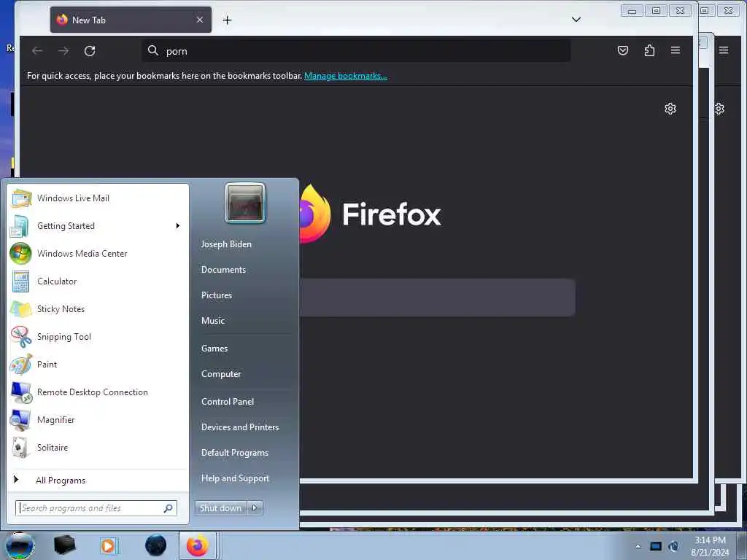Open a new tab with plus button
Viewport: 747px width, 560px height.
[228, 20]
